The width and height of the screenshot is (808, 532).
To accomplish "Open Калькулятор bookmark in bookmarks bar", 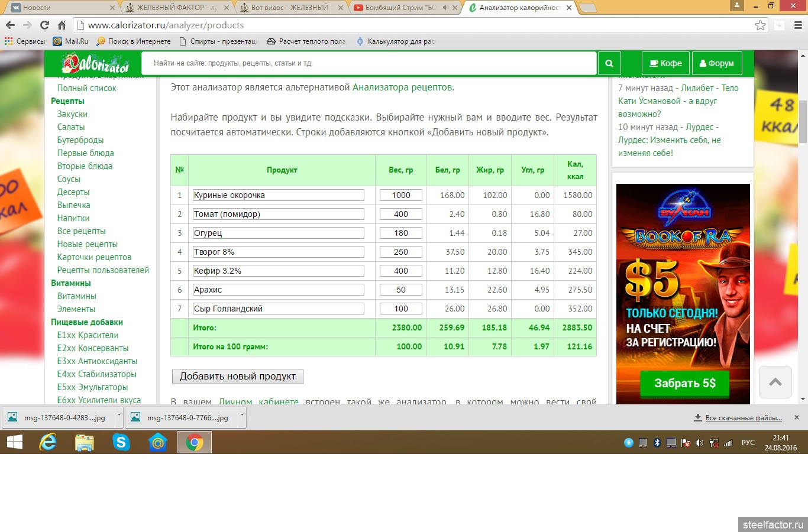I will [x=396, y=41].
